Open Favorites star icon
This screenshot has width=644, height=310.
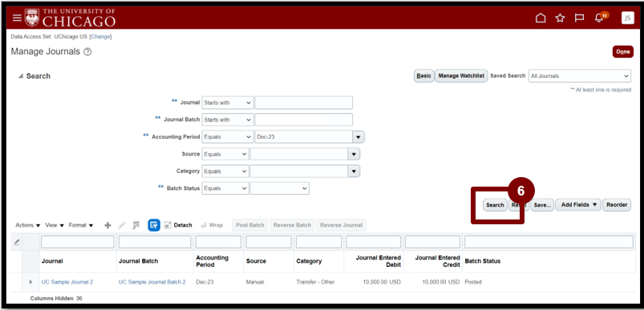pyautogui.click(x=560, y=18)
